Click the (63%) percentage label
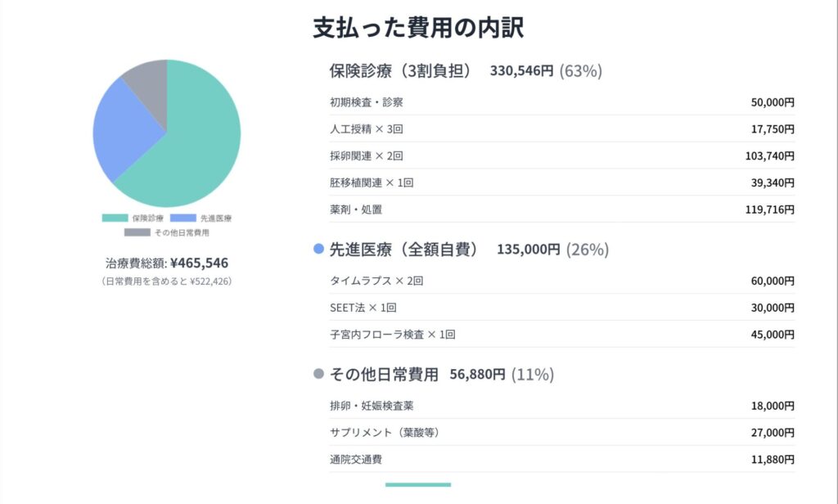838x504 pixels. coord(580,71)
